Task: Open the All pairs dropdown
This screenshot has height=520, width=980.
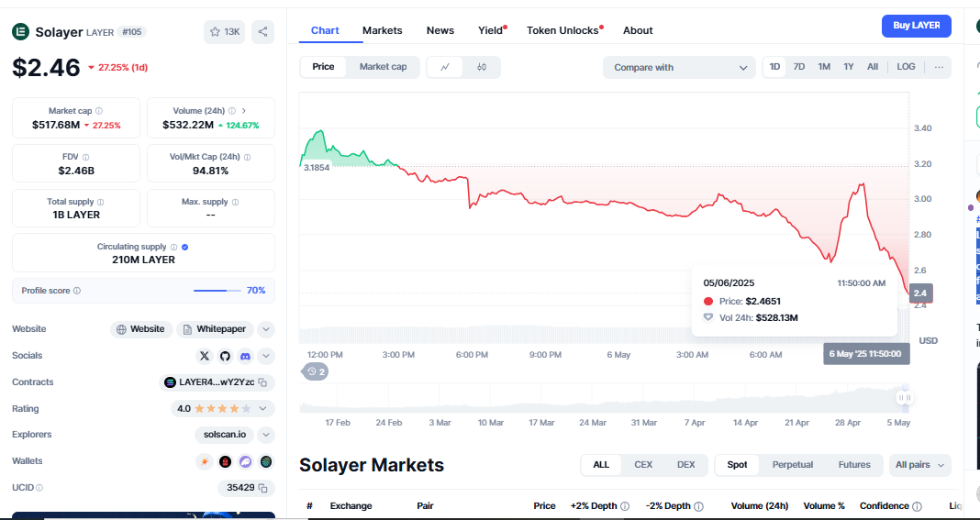Action: (922, 465)
